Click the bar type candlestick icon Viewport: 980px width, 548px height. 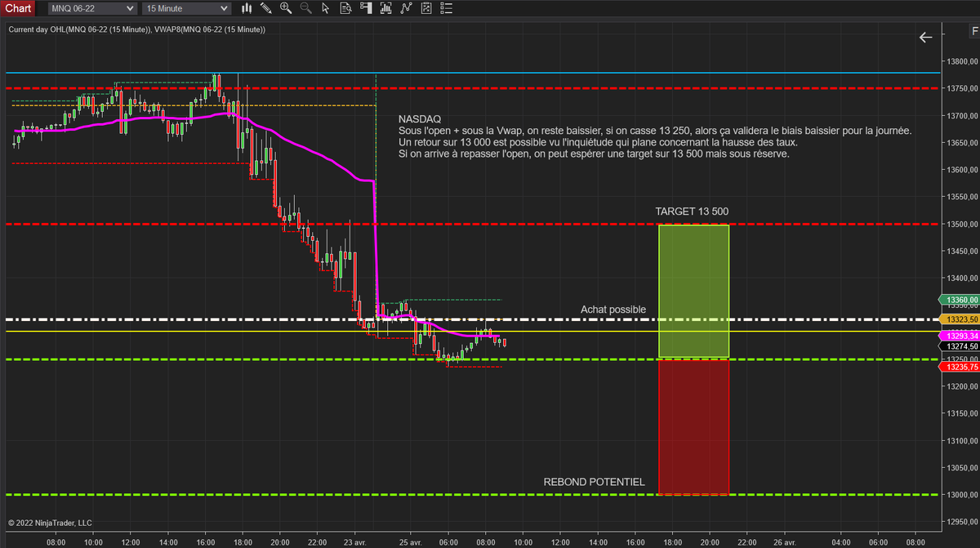(247, 8)
